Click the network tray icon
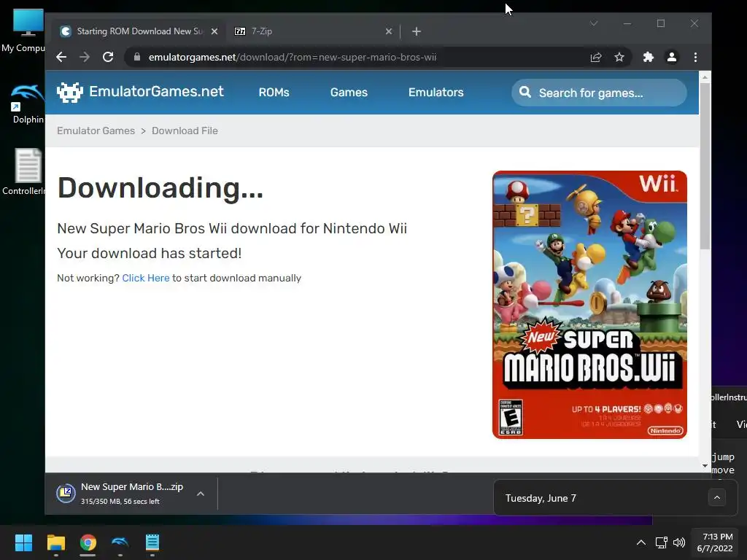The height and width of the screenshot is (560, 747). click(661, 542)
